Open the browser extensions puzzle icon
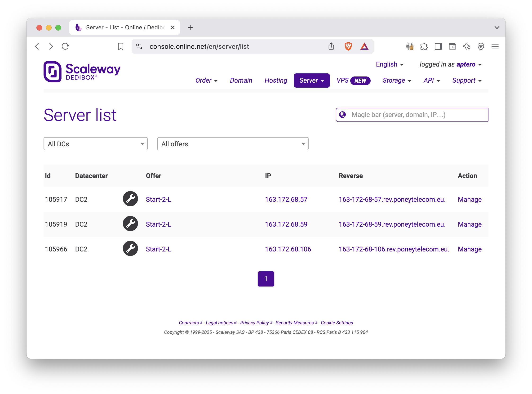The width and height of the screenshot is (532, 394). [x=424, y=46]
